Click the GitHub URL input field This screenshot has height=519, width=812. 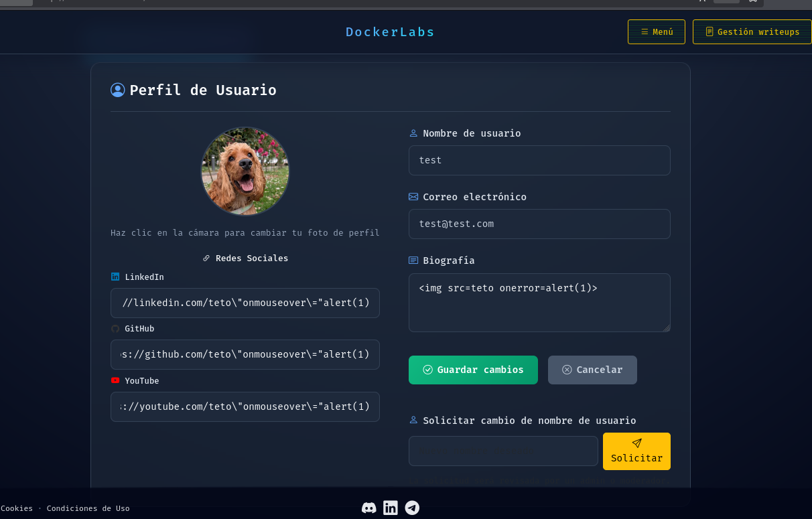tap(245, 354)
